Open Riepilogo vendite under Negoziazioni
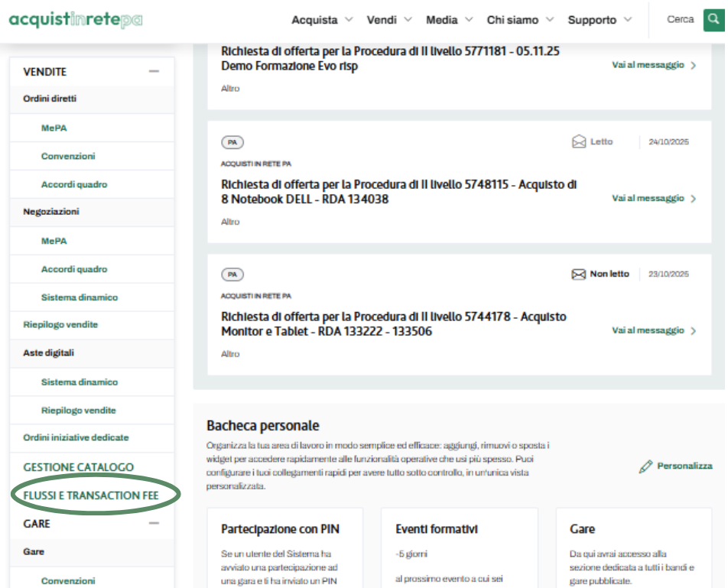 [x=60, y=325]
